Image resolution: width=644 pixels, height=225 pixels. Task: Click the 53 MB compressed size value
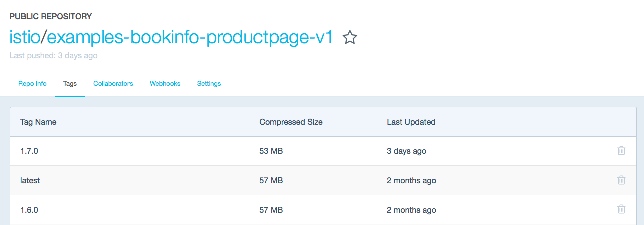[271, 151]
